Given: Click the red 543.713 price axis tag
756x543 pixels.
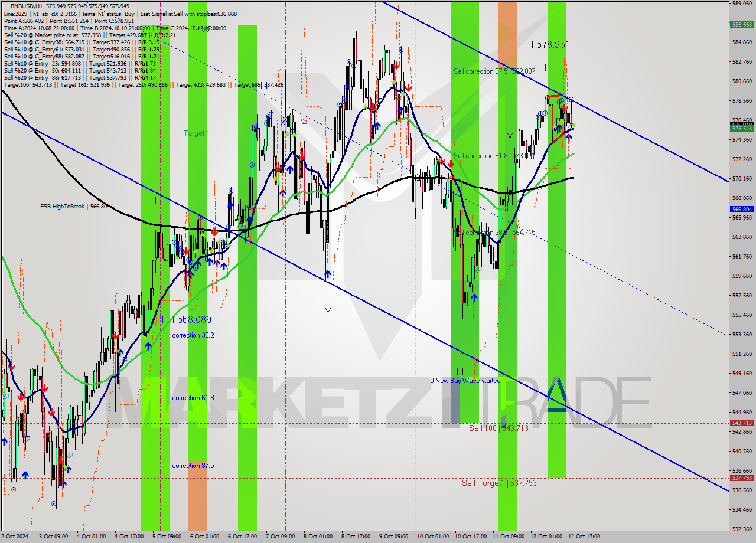Looking at the screenshot, I should coord(742,423).
